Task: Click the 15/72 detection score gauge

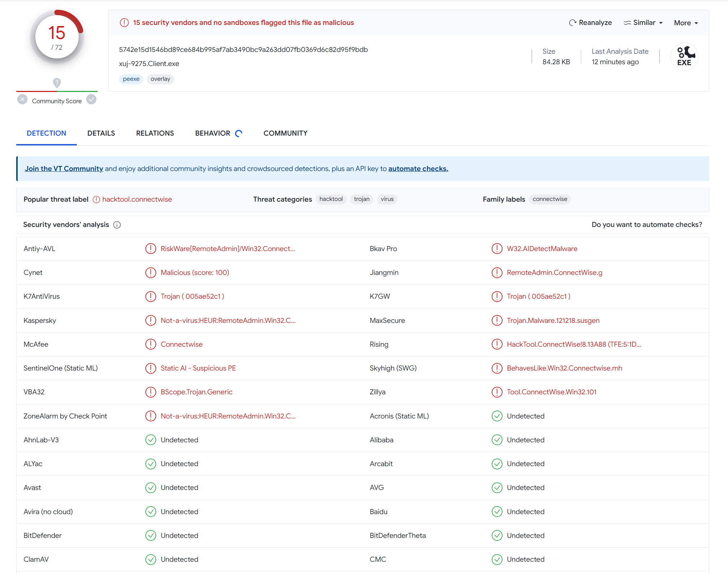Action: [57, 37]
